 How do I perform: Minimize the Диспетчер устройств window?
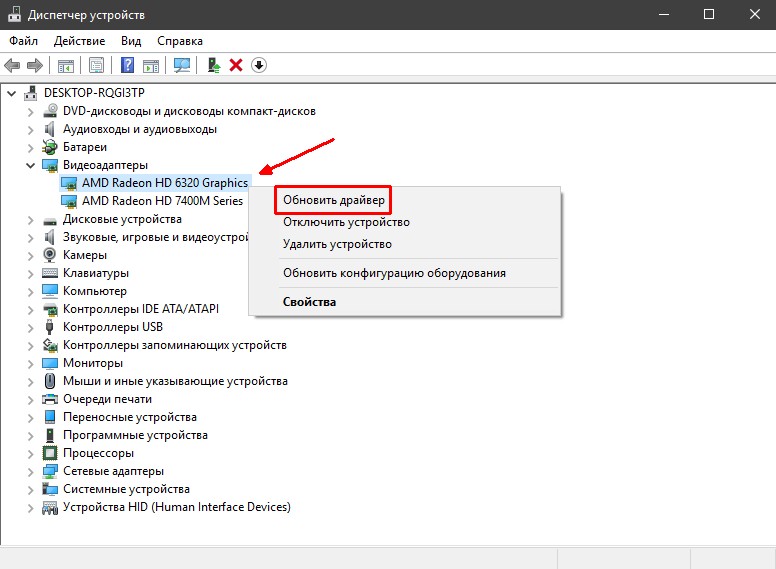664,14
